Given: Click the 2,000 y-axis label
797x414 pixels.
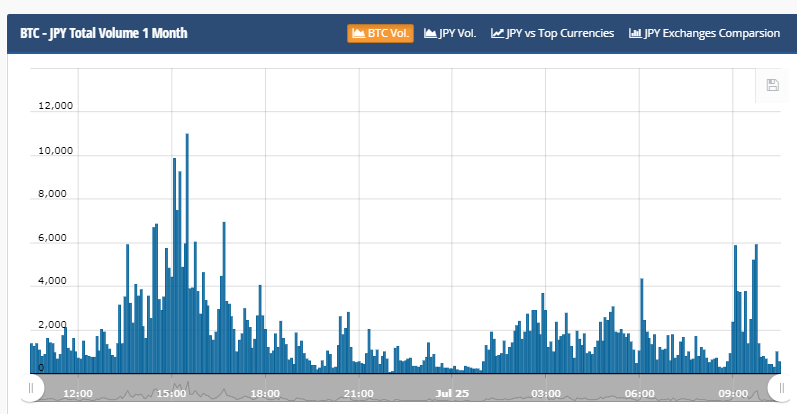Looking at the screenshot, I should click(52, 324).
